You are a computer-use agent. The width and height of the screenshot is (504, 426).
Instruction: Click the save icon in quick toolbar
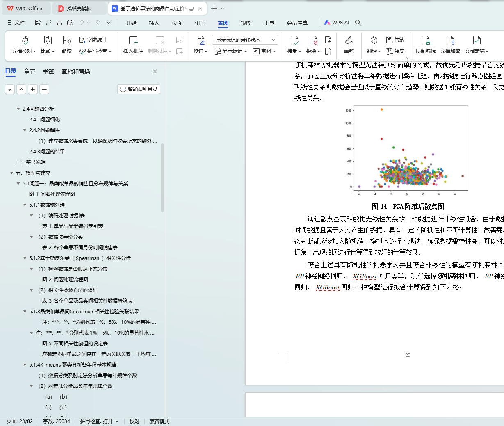tap(38, 23)
